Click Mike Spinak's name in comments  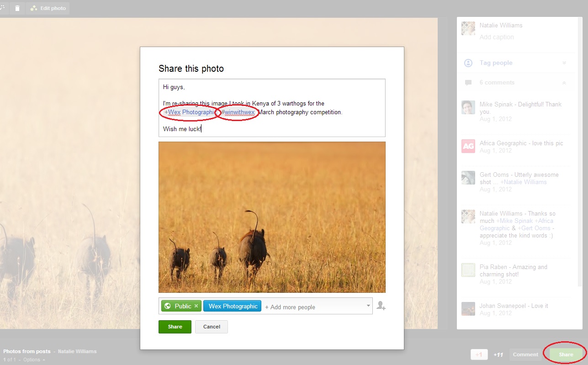click(496, 104)
